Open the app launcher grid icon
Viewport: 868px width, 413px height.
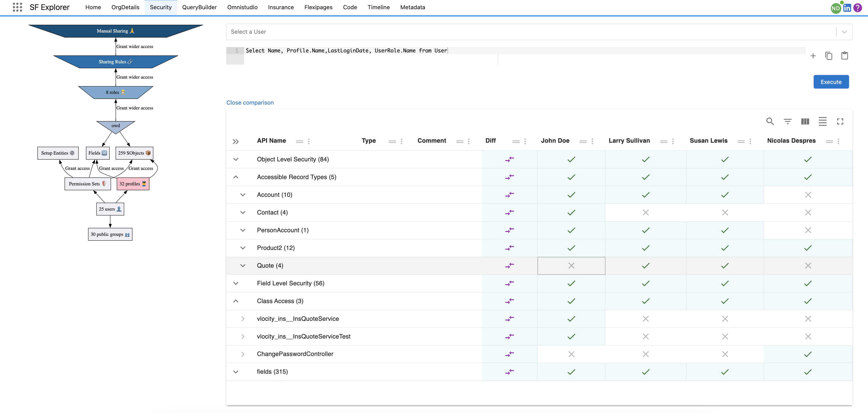[x=17, y=7]
